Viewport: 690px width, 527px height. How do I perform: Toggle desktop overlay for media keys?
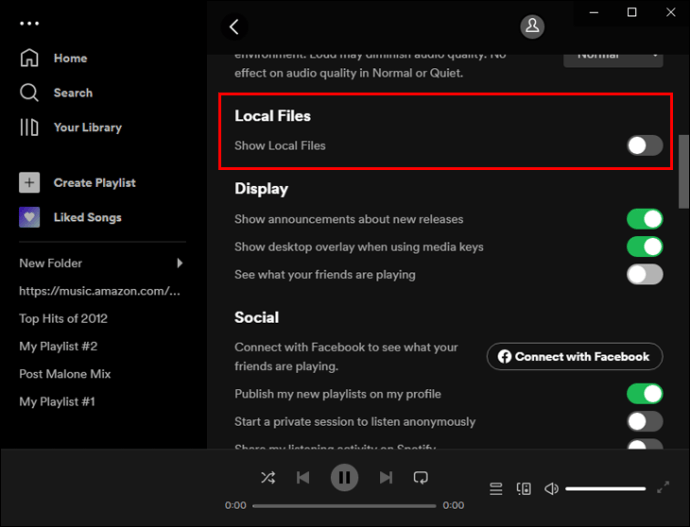[645, 247]
